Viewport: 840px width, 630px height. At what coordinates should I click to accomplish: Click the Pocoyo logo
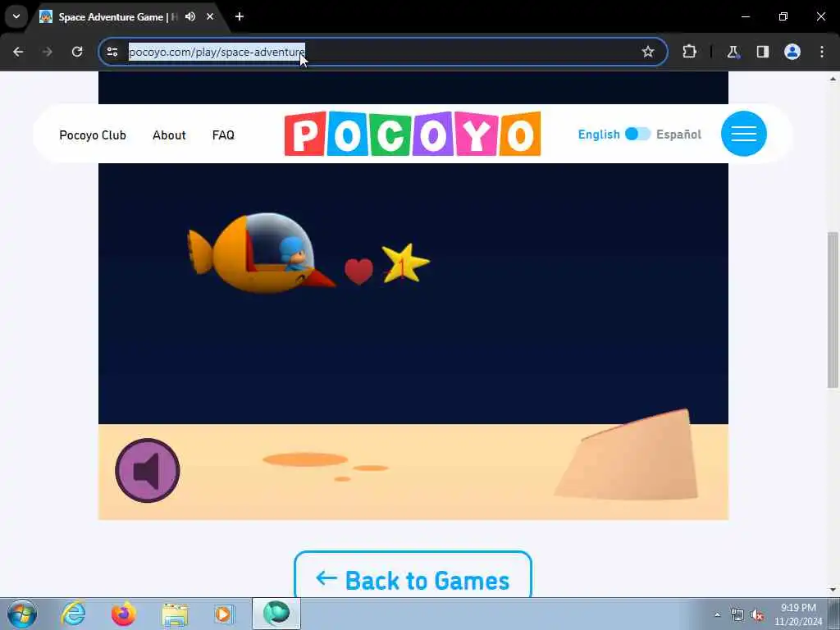pos(413,134)
